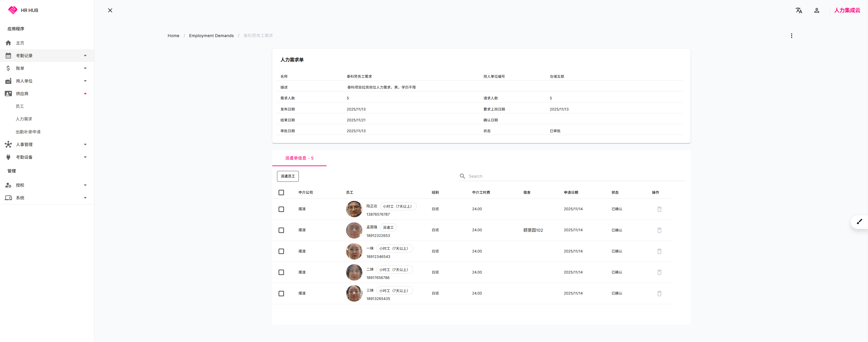The width and height of the screenshot is (868, 342).
Task: Select the 三妹 row checkbox
Action: [x=281, y=294]
